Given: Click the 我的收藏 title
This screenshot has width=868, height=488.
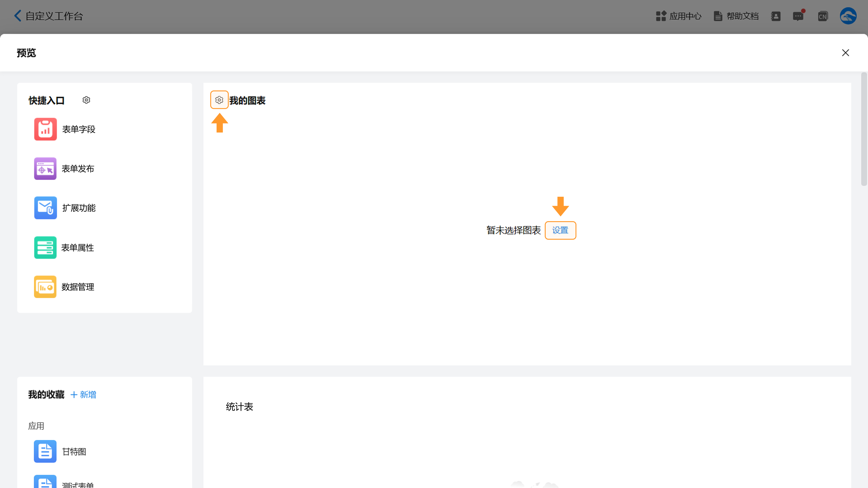Looking at the screenshot, I should (47, 395).
